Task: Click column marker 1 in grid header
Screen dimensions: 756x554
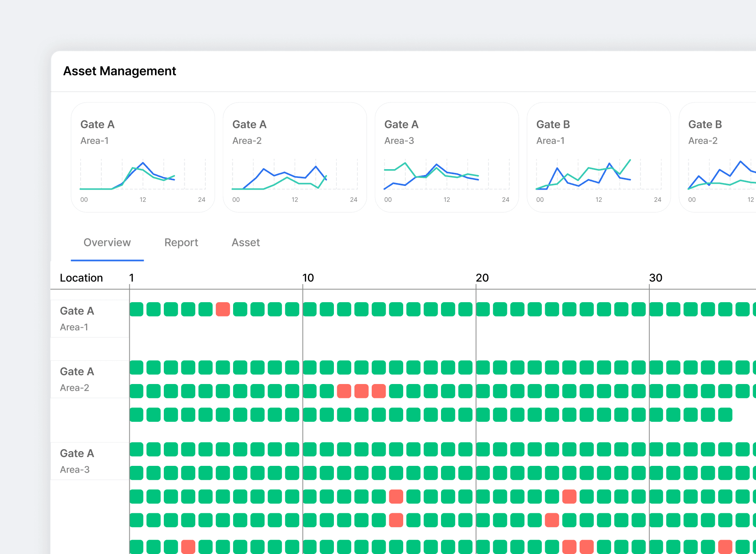Action: point(131,278)
